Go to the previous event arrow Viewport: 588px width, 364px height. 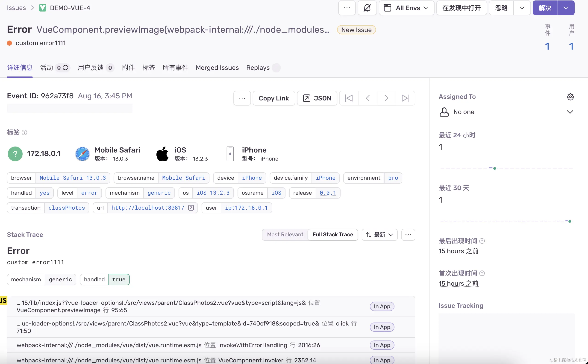[x=368, y=98]
